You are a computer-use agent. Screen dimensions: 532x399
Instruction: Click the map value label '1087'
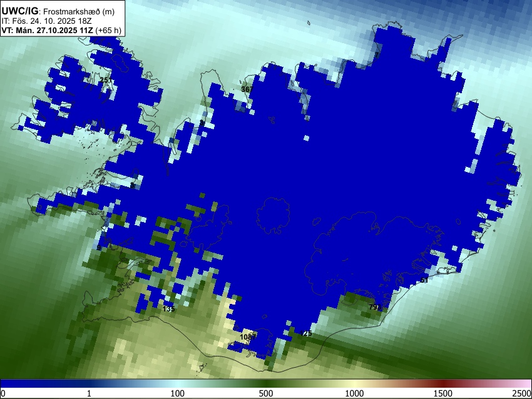(248, 337)
